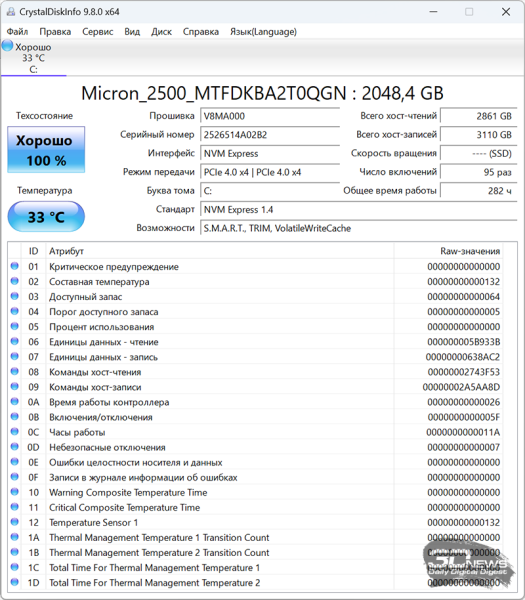Click the CrystalDiskInfo title bar app icon
Viewport: 525px width, 600px height.
[11, 12]
